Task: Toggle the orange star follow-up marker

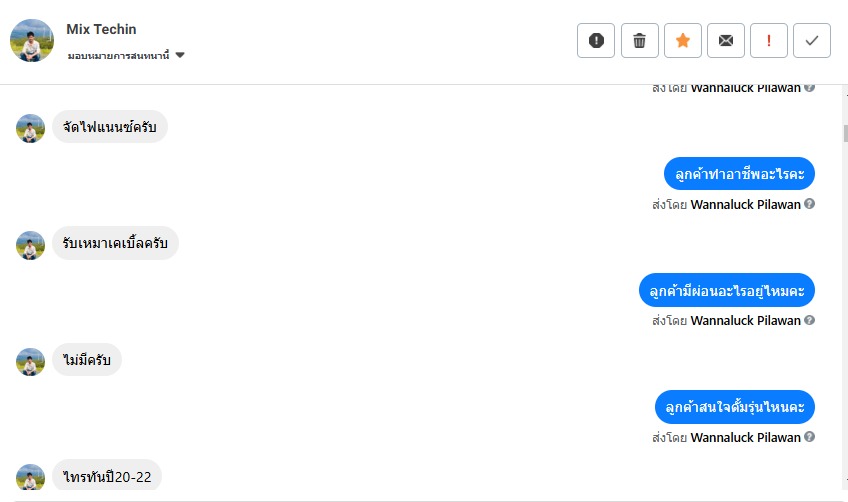Action: (683, 40)
